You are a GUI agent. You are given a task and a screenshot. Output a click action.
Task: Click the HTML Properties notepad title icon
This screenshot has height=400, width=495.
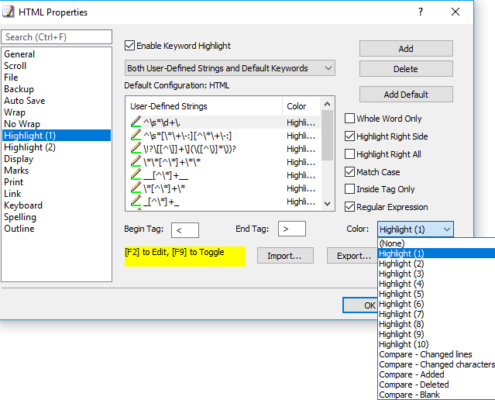tap(8, 12)
